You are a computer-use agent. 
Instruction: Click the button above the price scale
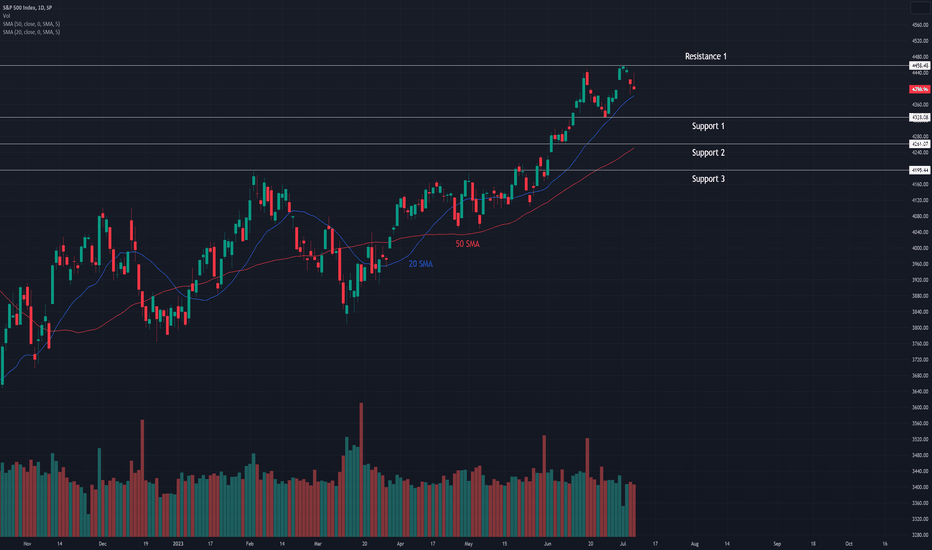tap(920, 8)
